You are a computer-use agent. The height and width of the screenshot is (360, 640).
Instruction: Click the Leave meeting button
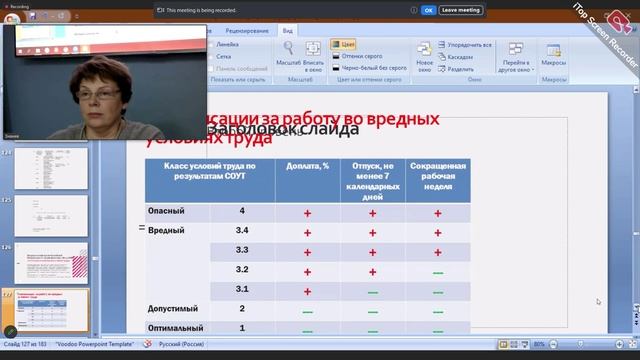click(x=461, y=10)
